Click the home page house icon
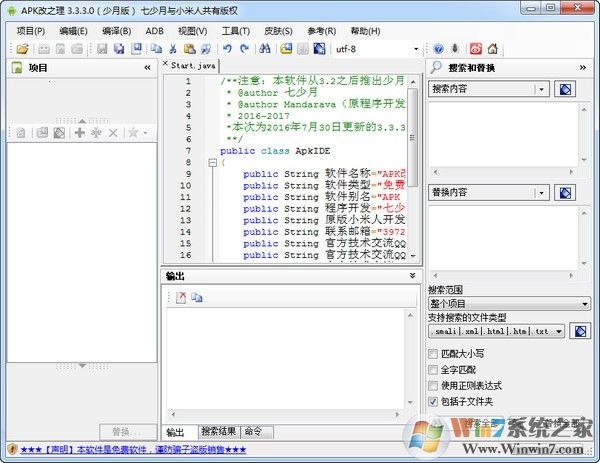Viewport: 600px width, 463px height. pos(493,49)
